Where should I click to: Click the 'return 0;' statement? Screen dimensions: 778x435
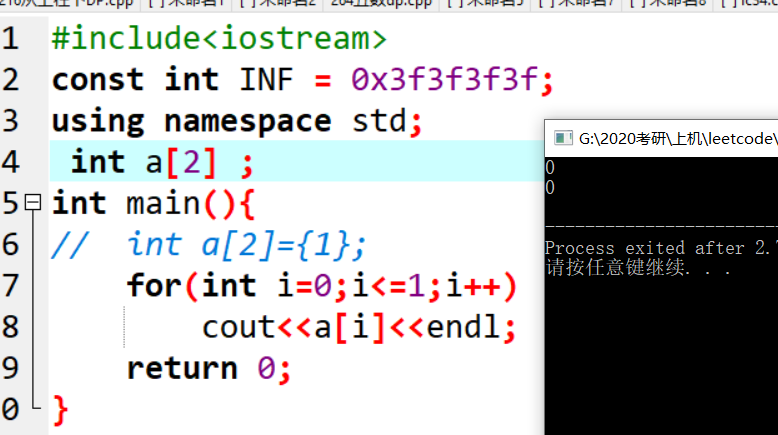208,369
